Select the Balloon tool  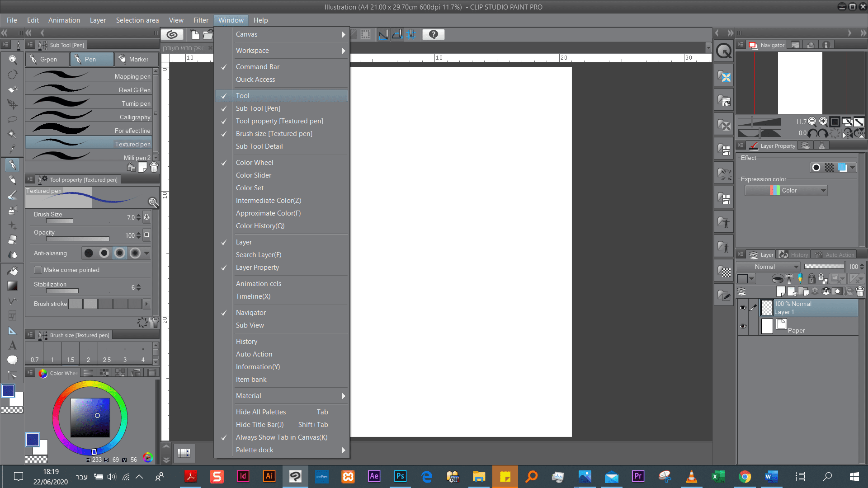coord(13,360)
